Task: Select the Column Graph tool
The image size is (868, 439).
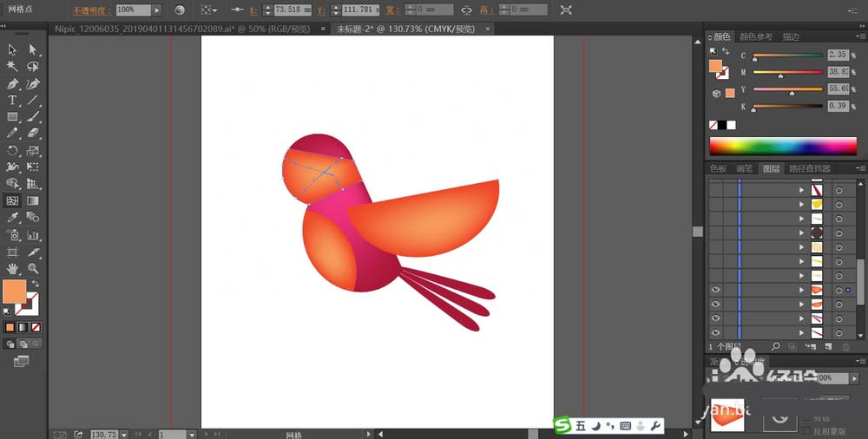Action: [x=33, y=235]
